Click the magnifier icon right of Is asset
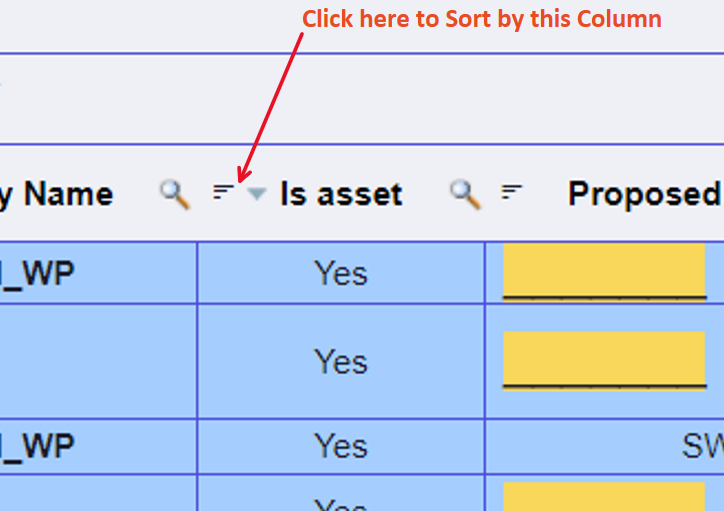724x511 pixels. (465, 195)
